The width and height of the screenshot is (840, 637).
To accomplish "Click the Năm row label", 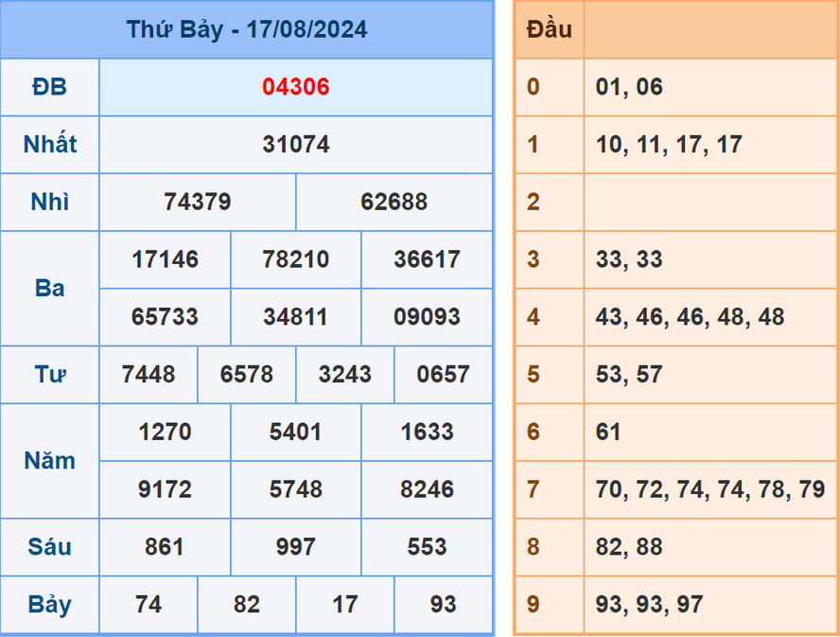I will [49, 461].
